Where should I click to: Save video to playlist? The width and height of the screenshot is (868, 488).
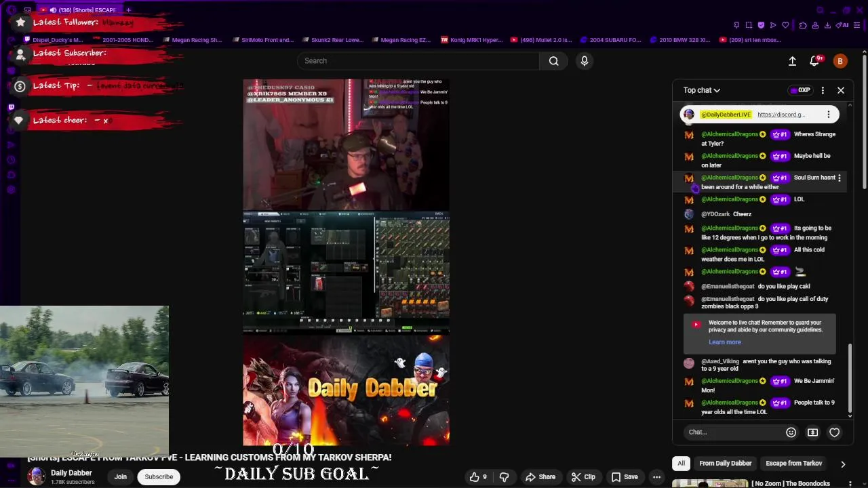(x=625, y=477)
